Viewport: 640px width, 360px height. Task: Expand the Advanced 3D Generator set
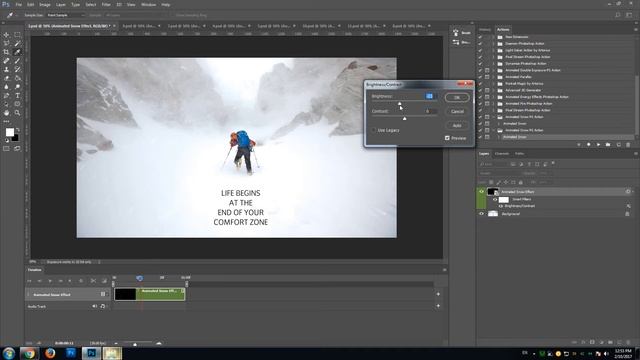coord(493,90)
